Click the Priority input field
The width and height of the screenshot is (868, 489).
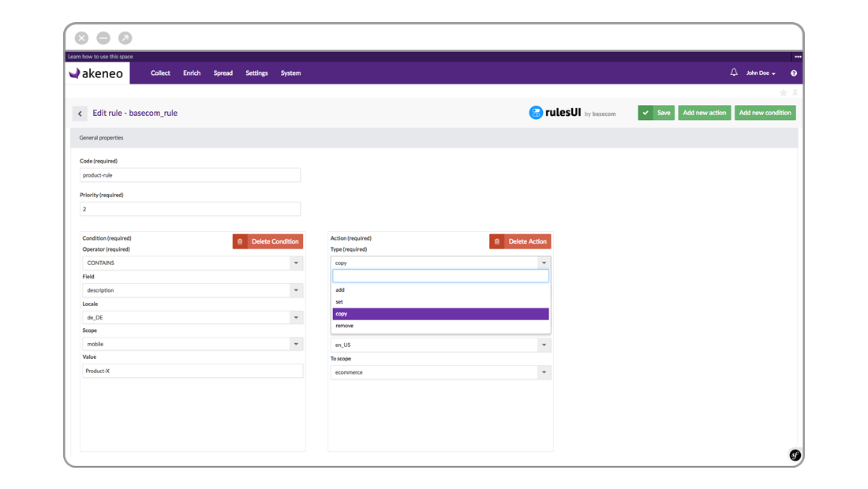click(189, 208)
